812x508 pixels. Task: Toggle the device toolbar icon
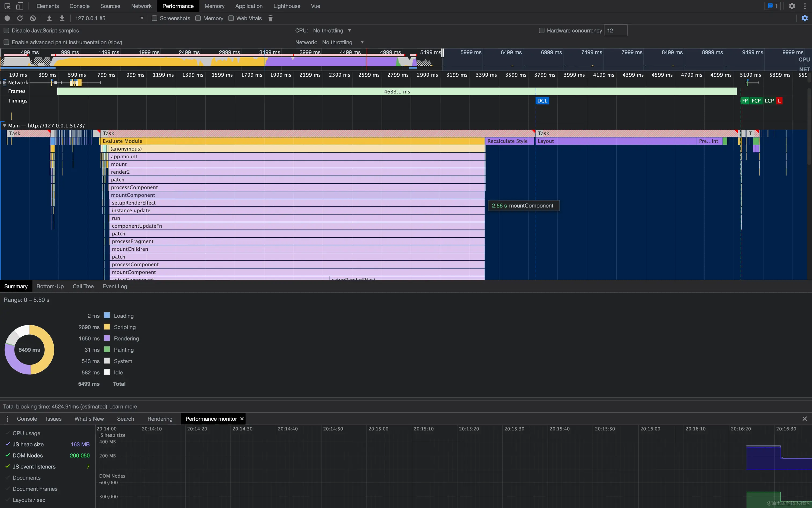point(20,6)
